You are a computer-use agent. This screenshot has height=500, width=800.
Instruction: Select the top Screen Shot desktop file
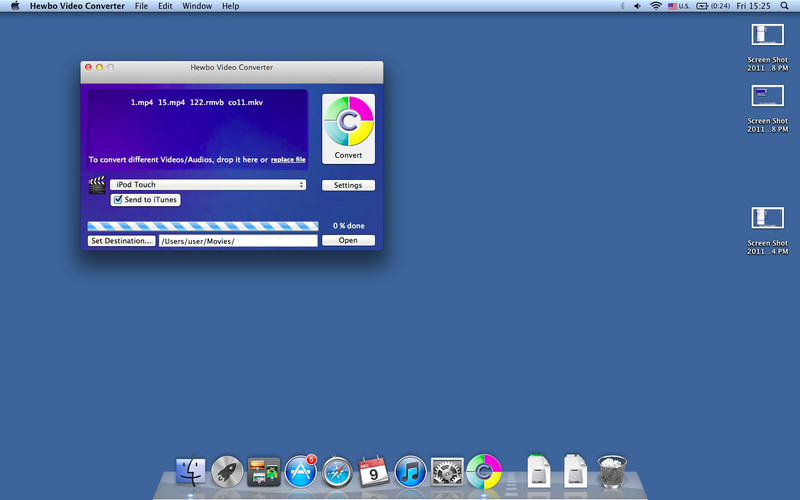click(767, 48)
